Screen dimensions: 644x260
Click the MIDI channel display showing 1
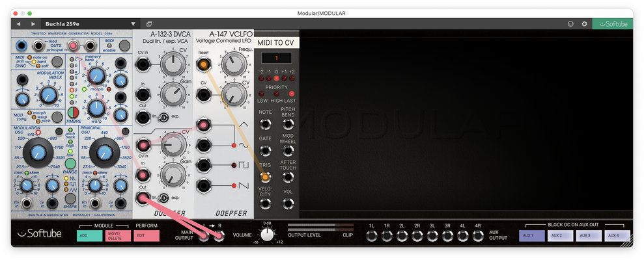[x=276, y=58]
